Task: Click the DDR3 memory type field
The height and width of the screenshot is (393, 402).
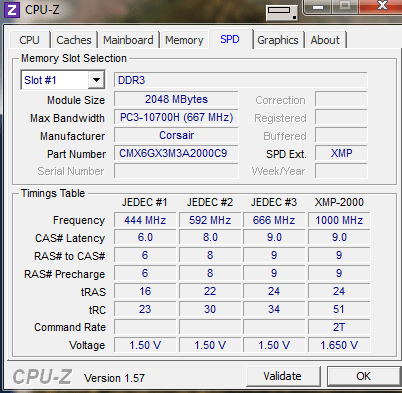Action: click(x=241, y=80)
